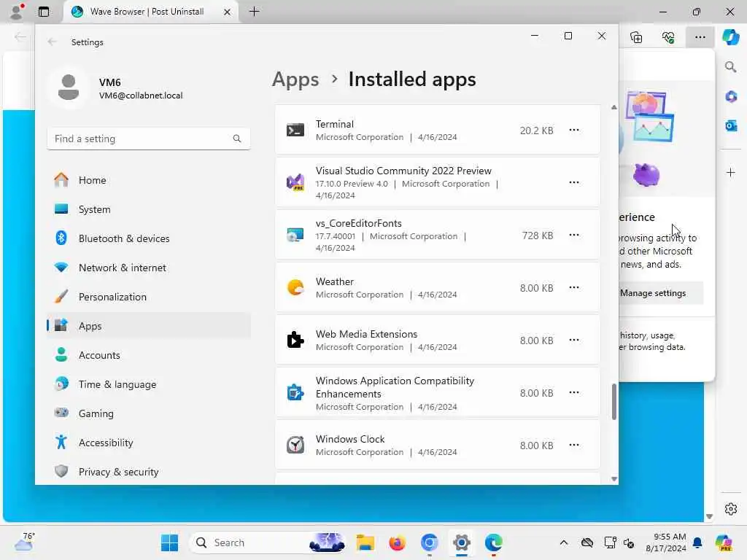Click the vs_CoreEditorFonts app icon

point(295,235)
